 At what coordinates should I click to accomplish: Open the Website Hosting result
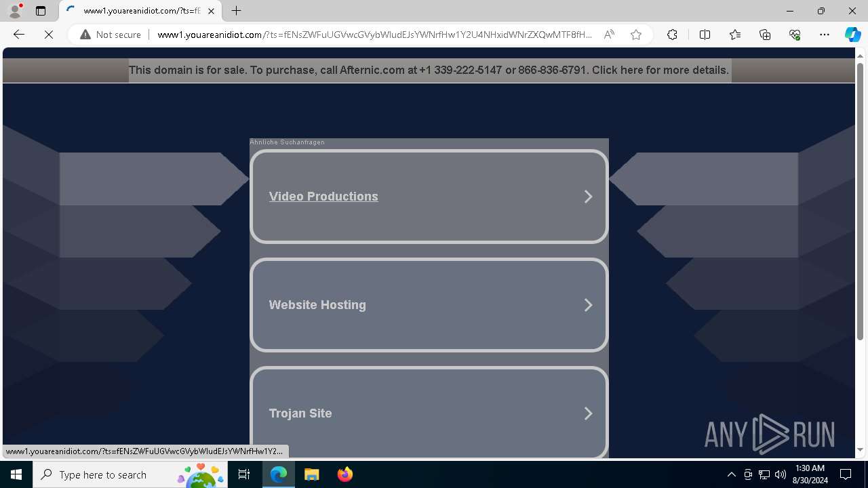pyautogui.click(x=429, y=305)
